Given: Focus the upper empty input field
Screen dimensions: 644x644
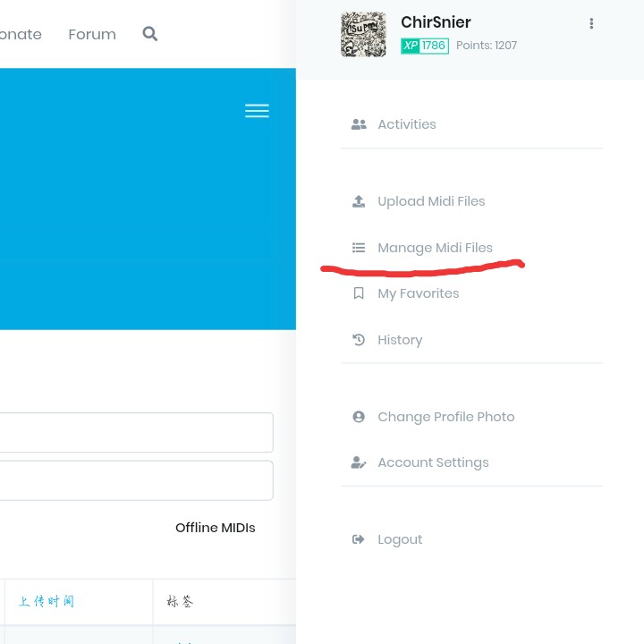Looking at the screenshot, I should 136,432.
